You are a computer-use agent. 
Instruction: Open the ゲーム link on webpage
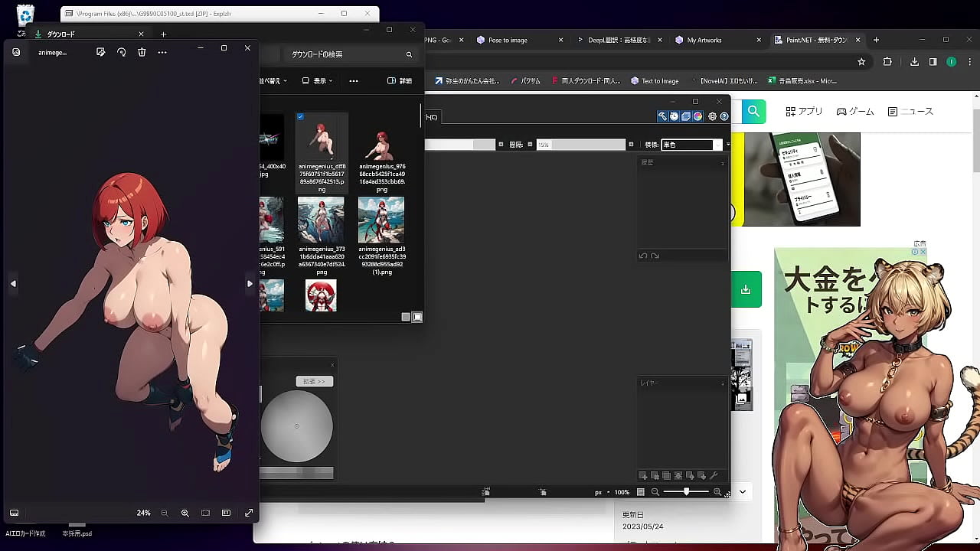[x=855, y=112]
